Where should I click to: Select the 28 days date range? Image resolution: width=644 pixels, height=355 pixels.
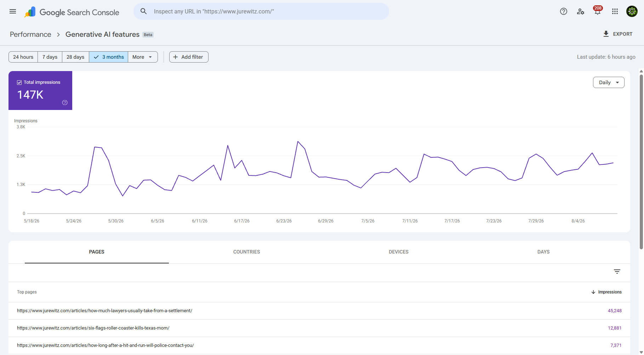tap(75, 57)
